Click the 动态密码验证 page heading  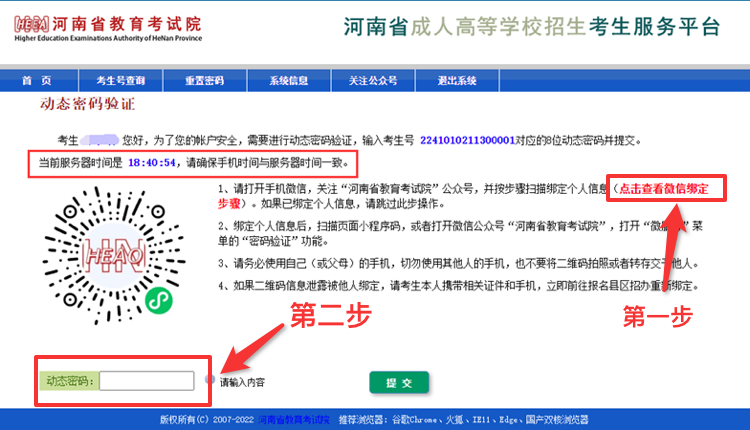point(88,104)
